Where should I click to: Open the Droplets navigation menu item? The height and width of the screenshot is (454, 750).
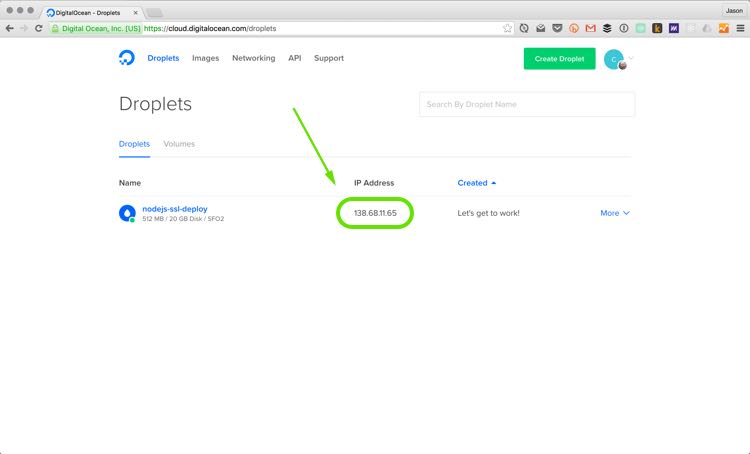tap(163, 58)
